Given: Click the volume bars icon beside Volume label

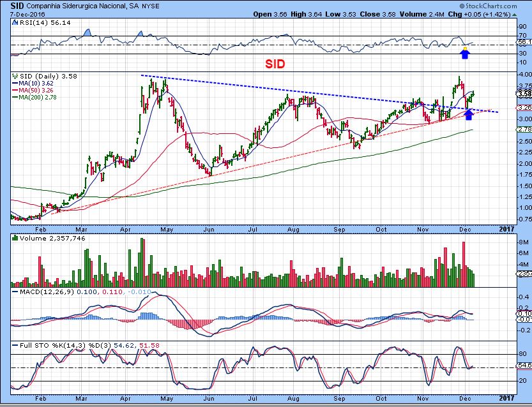Looking at the screenshot, I should coord(15,238).
